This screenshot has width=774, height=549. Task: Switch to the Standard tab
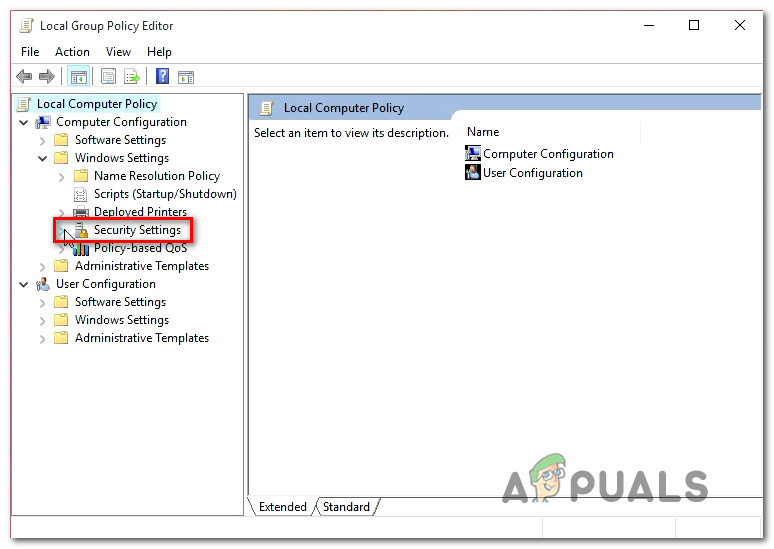coord(346,507)
